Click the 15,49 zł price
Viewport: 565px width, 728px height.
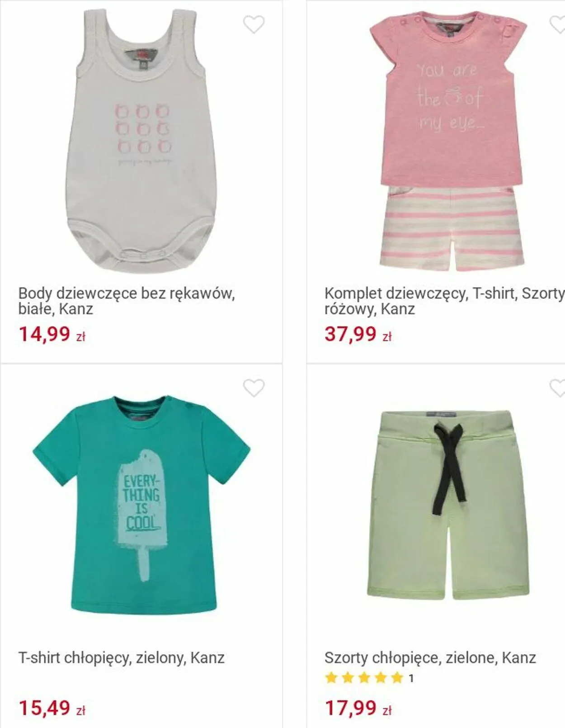click(x=52, y=708)
